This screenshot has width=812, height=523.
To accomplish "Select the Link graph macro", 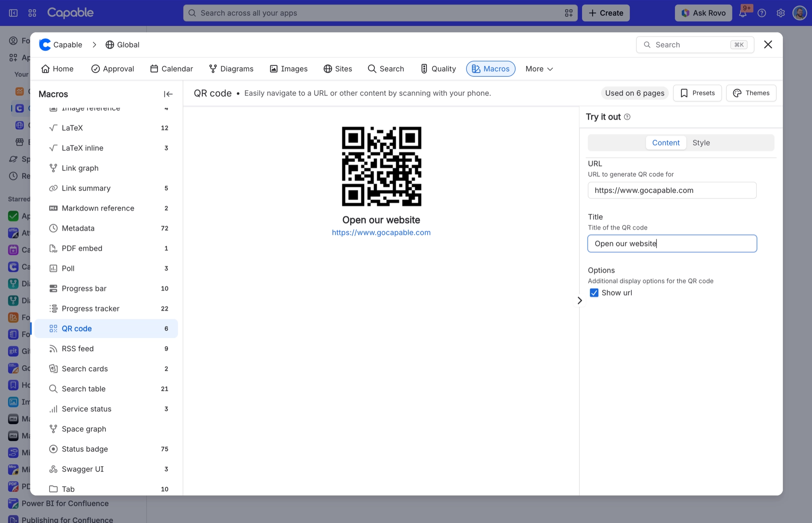I will (x=106, y=168).
